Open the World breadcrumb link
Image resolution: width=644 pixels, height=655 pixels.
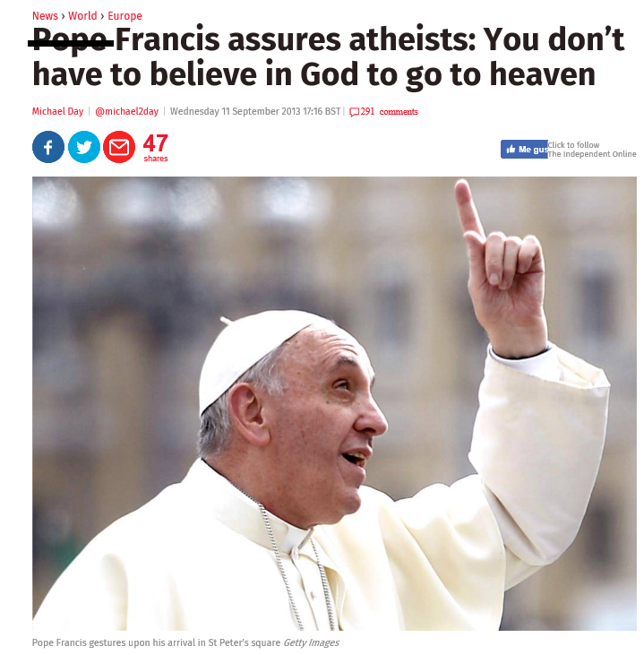pyautogui.click(x=82, y=16)
